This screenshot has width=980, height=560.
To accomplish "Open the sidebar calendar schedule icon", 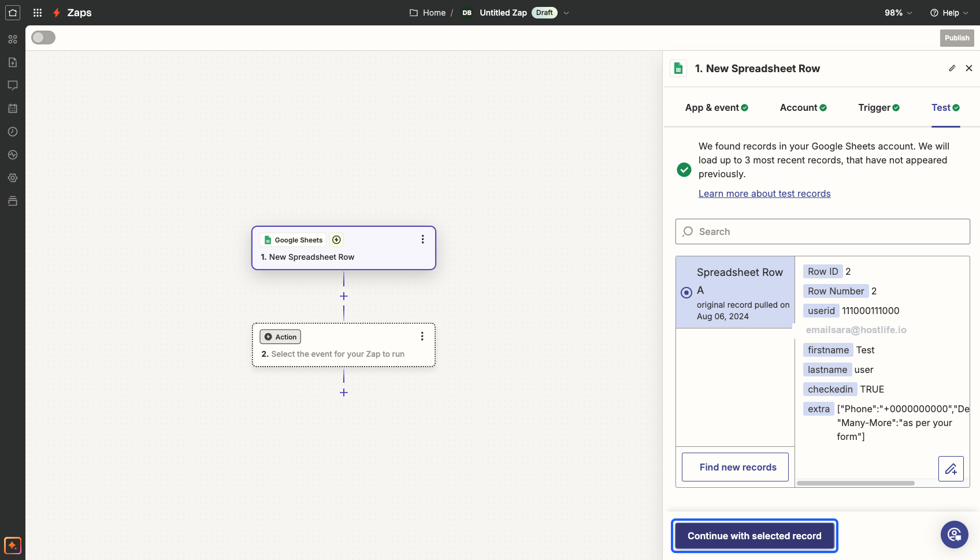I will click(13, 109).
